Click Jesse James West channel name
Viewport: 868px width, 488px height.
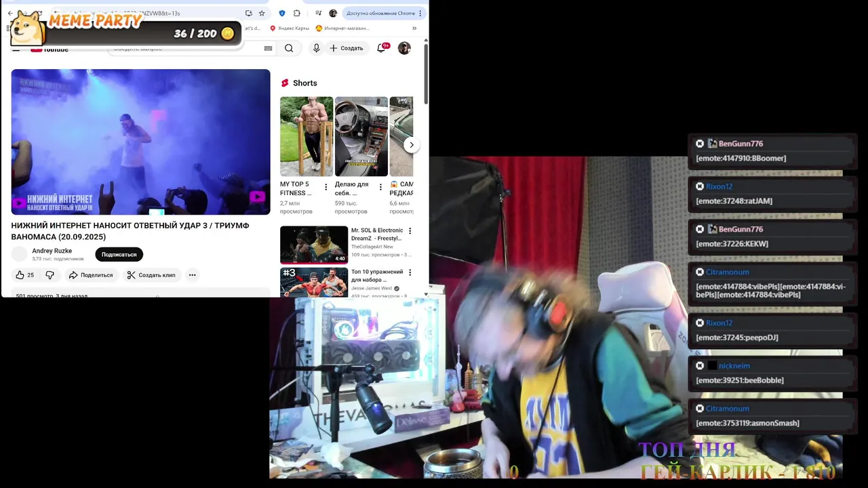click(x=371, y=288)
